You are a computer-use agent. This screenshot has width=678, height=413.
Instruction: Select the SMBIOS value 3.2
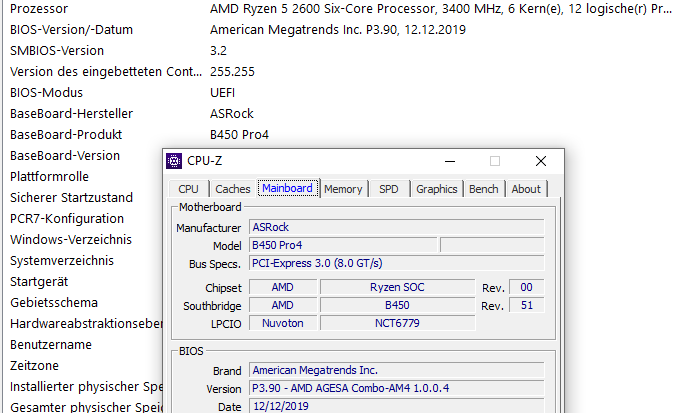click(x=218, y=51)
